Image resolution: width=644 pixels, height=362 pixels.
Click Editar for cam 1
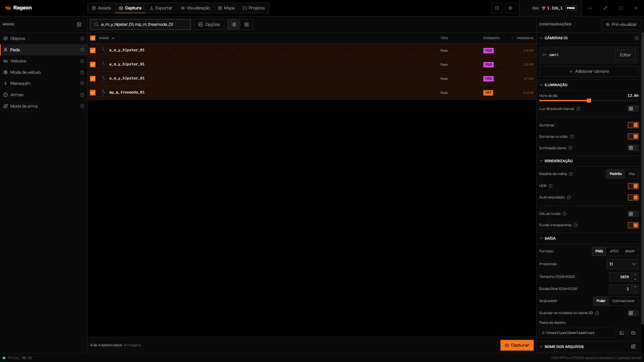[x=625, y=55]
